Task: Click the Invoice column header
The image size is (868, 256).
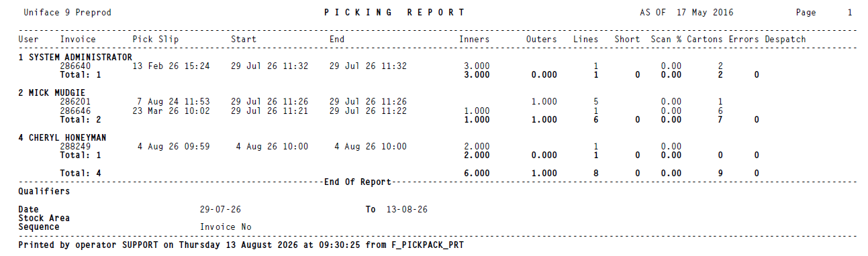Action: (78, 40)
